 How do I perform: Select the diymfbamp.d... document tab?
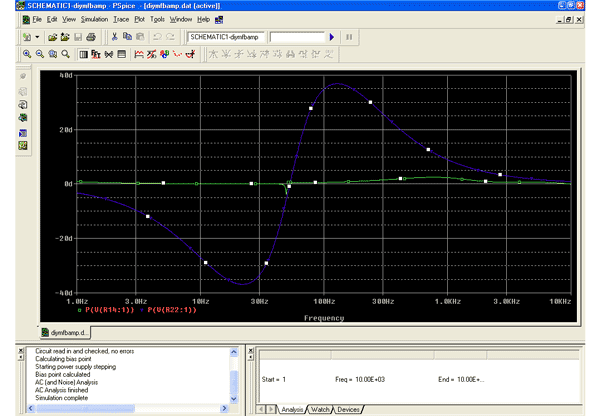(65, 333)
